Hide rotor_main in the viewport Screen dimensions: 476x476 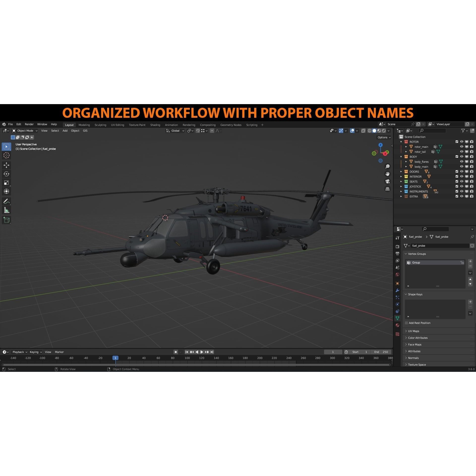coord(462,147)
